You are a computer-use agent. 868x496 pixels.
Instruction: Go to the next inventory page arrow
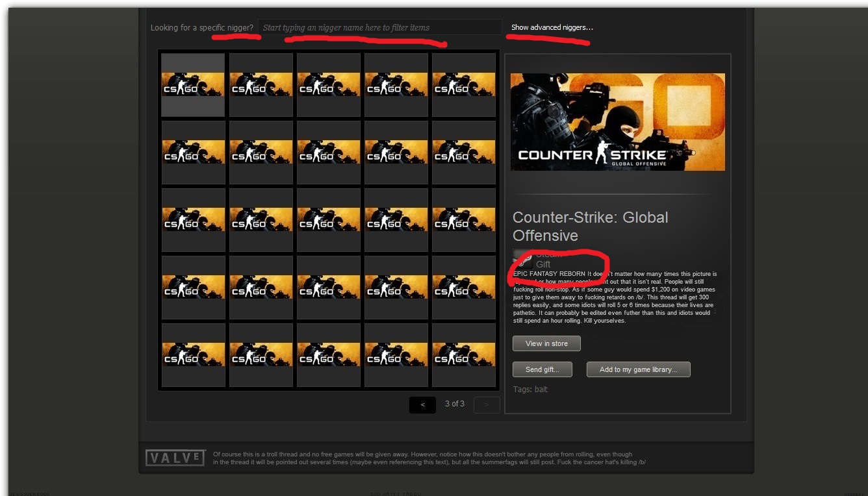(487, 404)
